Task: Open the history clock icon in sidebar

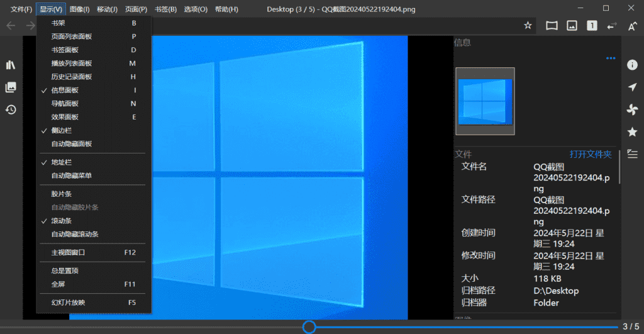Action: click(11, 109)
